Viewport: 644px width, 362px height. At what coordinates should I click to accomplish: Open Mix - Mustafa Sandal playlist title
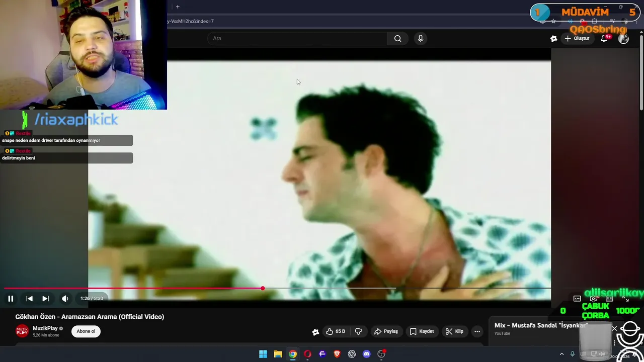pos(541,325)
